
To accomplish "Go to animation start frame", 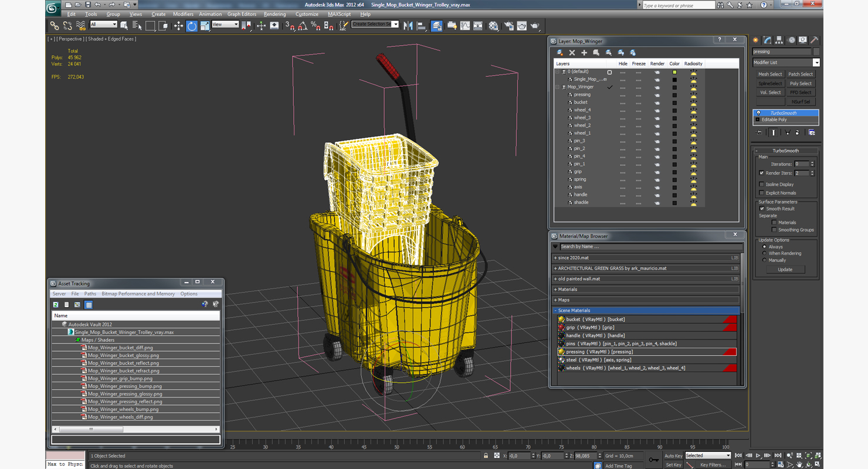I will (738, 456).
